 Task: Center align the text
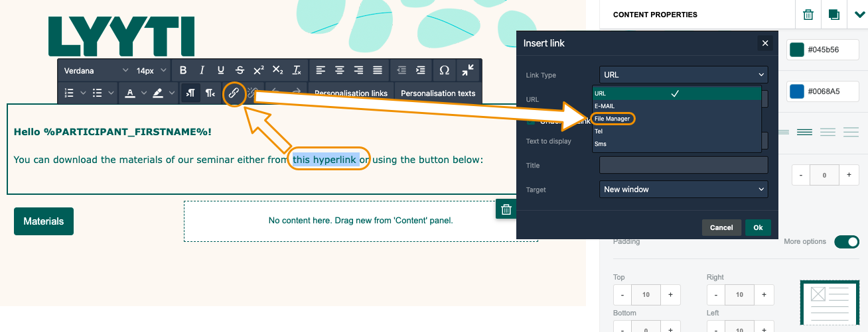tap(340, 70)
